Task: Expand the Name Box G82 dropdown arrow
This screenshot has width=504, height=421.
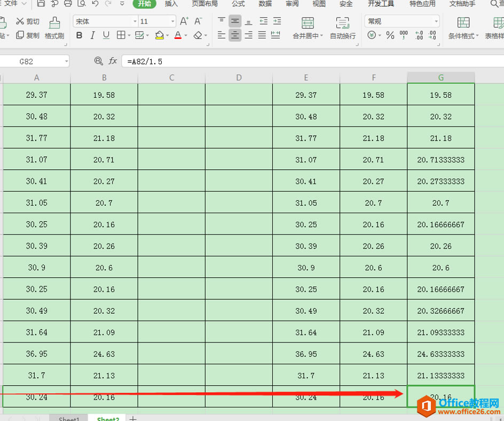Action: point(66,61)
